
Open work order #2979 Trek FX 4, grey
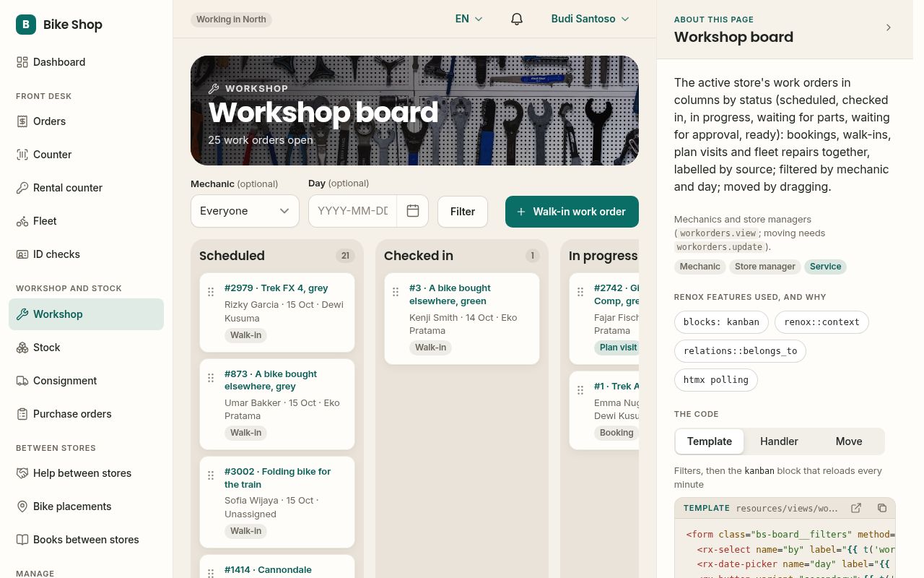click(x=276, y=288)
